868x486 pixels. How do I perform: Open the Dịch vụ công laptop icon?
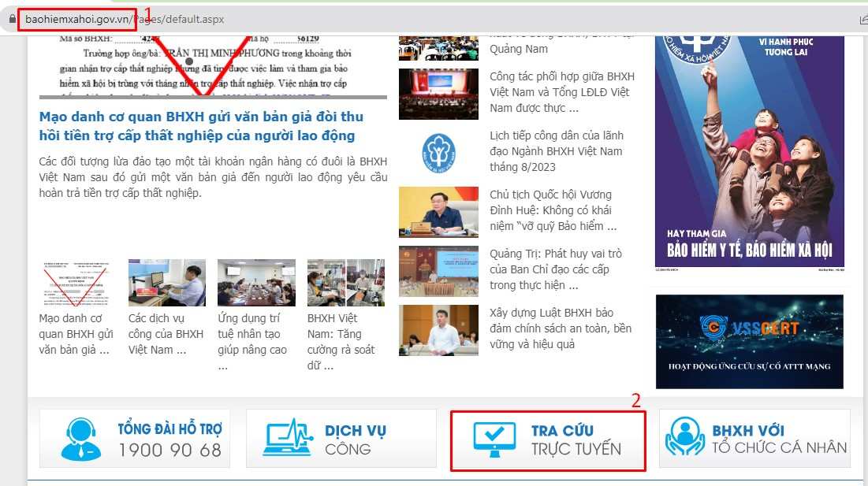288,437
